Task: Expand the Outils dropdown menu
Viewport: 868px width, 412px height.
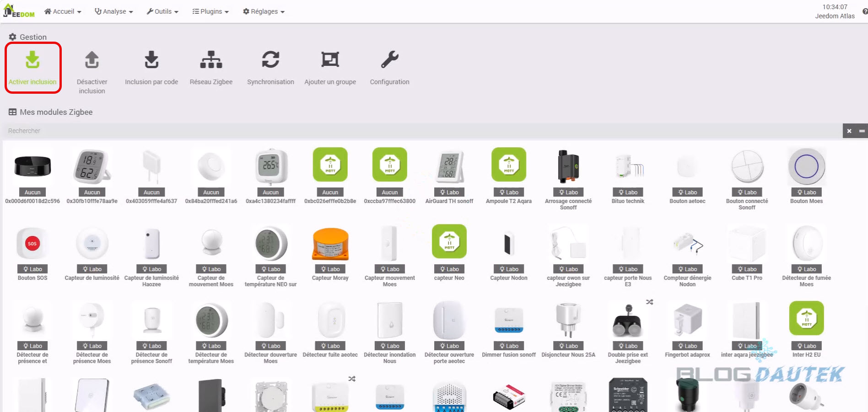Action: point(162,11)
